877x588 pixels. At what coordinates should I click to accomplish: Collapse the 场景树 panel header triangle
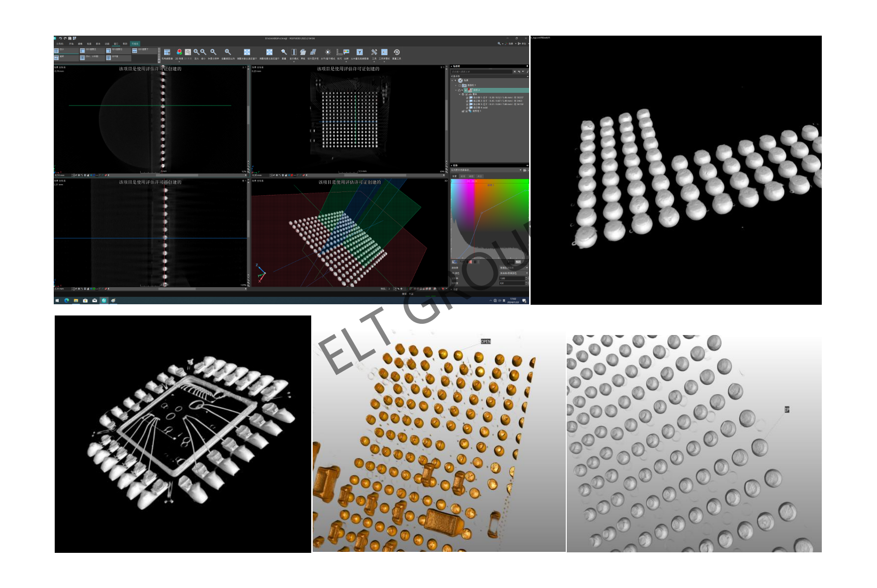tap(451, 66)
